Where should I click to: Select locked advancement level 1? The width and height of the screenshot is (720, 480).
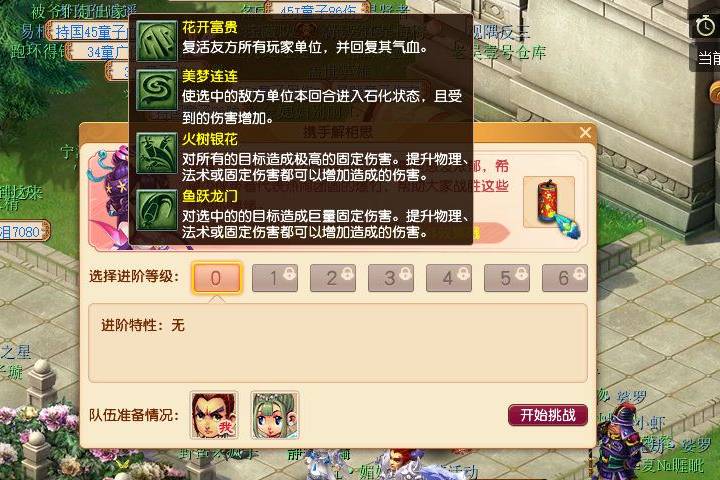click(275, 278)
